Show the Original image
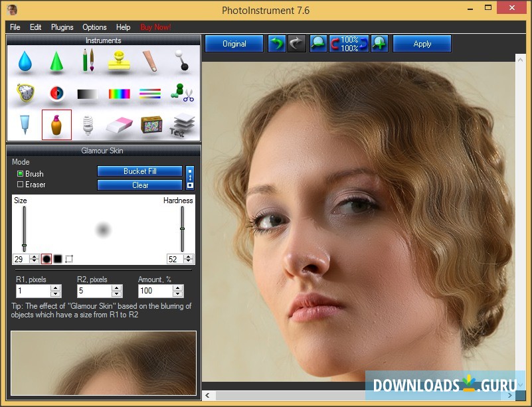 click(x=234, y=44)
